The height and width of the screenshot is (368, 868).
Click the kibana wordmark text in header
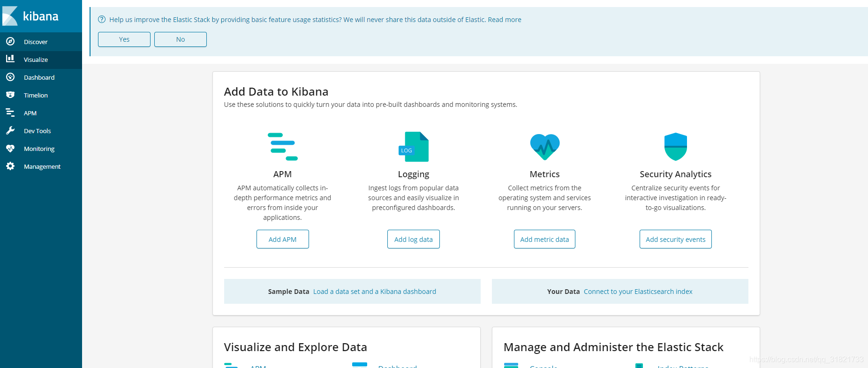coord(41,16)
